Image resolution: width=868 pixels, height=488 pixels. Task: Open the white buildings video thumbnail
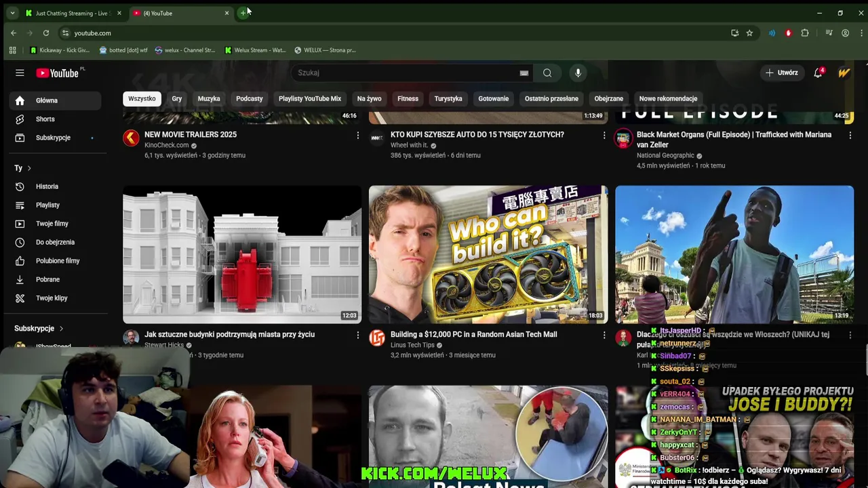click(242, 254)
